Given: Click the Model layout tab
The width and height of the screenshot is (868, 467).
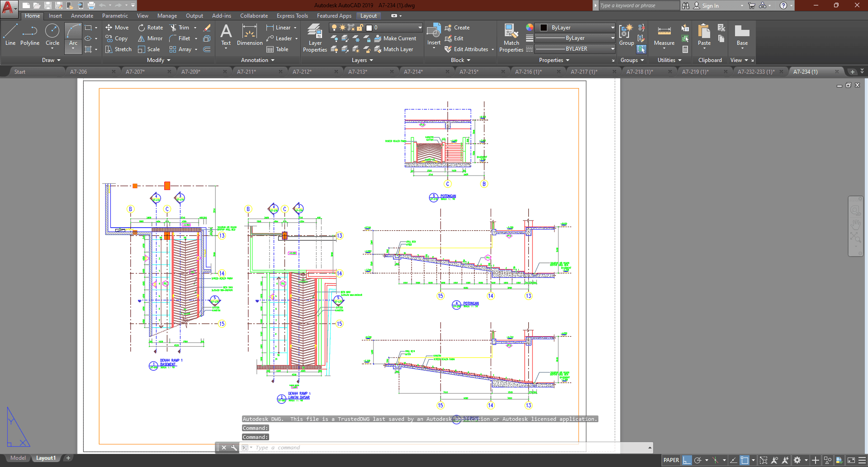Looking at the screenshot, I should 18,458.
